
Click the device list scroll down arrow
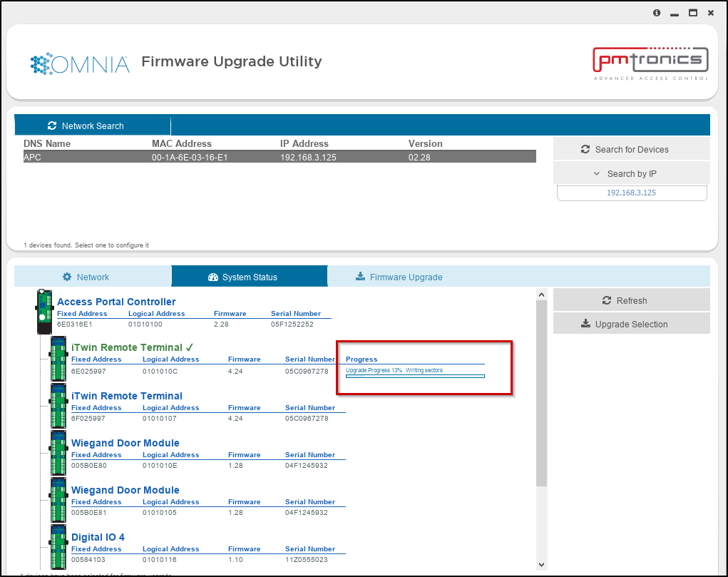point(541,564)
